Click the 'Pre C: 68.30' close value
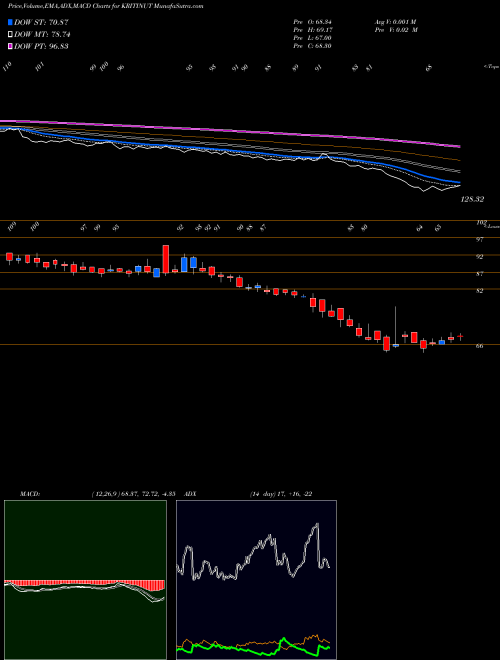The image size is (500, 660). (313, 46)
